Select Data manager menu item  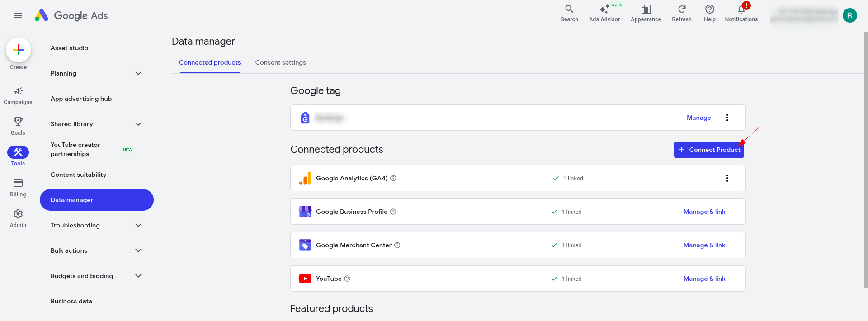(97, 200)
